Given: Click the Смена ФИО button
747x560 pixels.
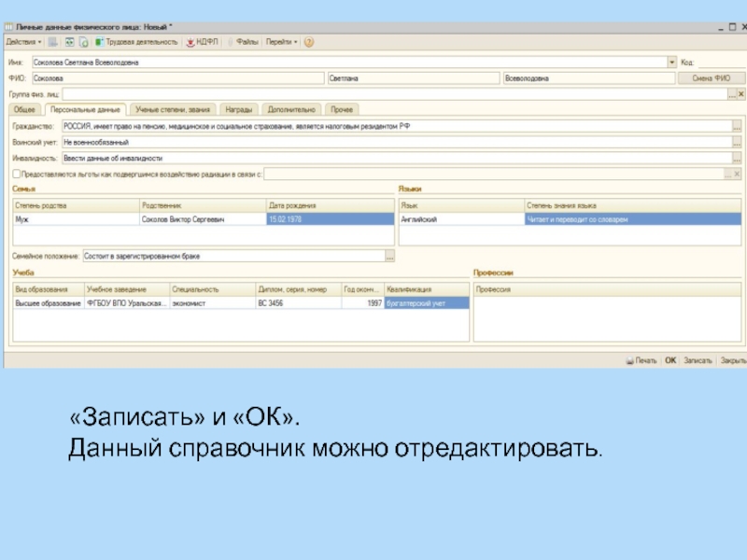Looking at the screenshot, I should click(711, 78).
